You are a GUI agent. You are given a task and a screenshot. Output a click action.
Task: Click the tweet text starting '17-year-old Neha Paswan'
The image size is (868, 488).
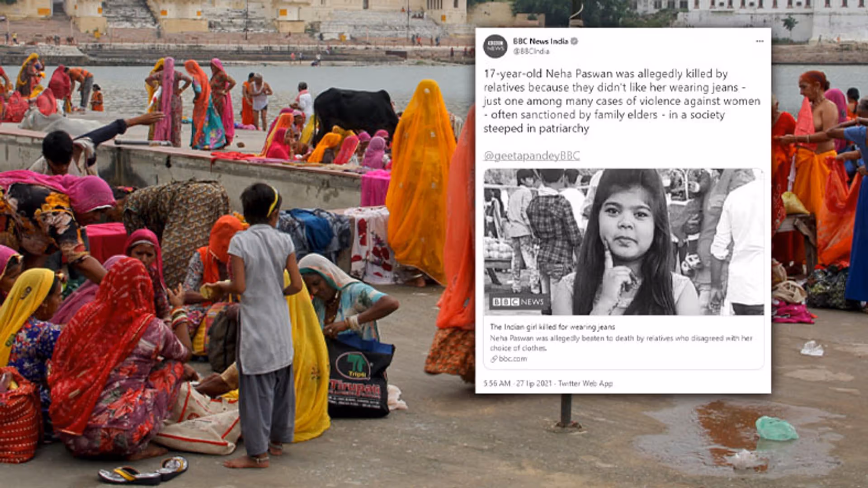(x=622, y=101)
